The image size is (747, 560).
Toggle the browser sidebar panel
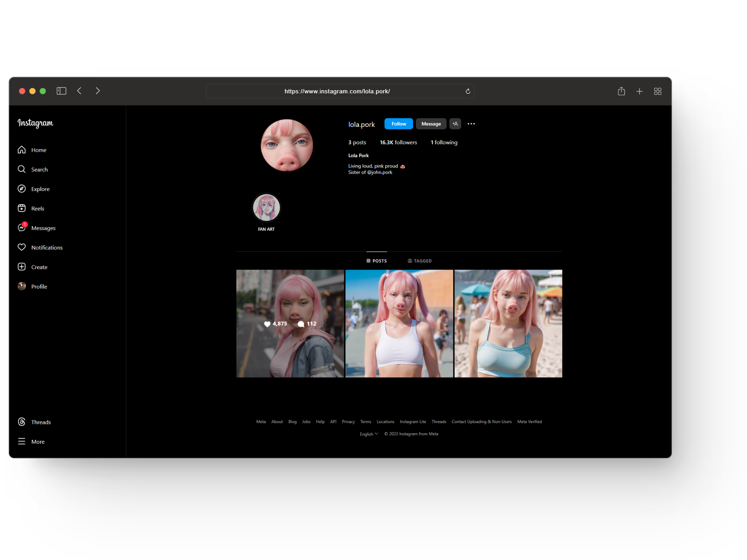pyautogui.click(x=61, y=91)
